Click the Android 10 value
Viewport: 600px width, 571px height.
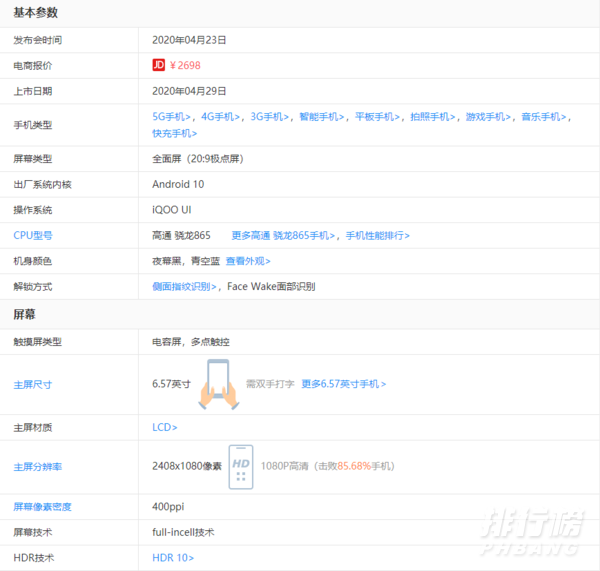[178, 184]
